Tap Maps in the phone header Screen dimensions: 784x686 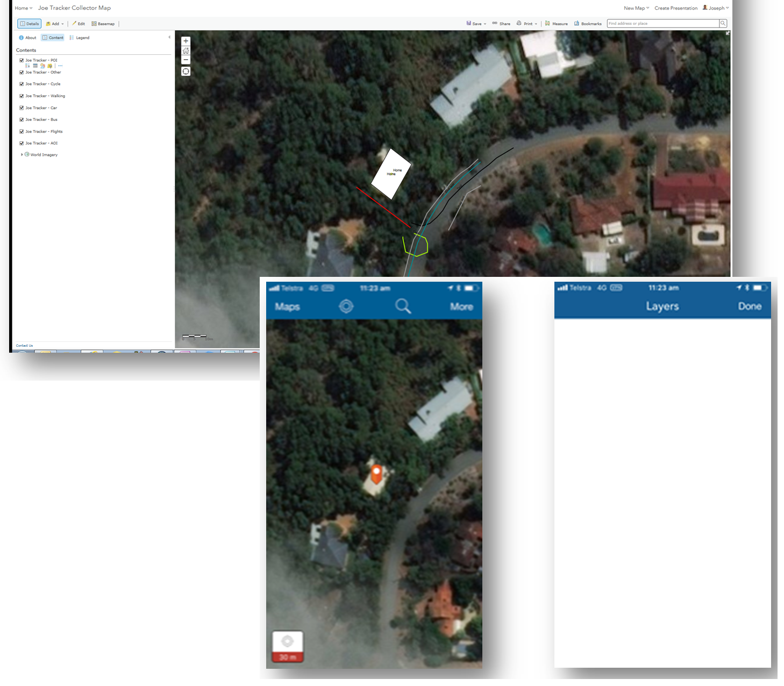coord(287,306)
